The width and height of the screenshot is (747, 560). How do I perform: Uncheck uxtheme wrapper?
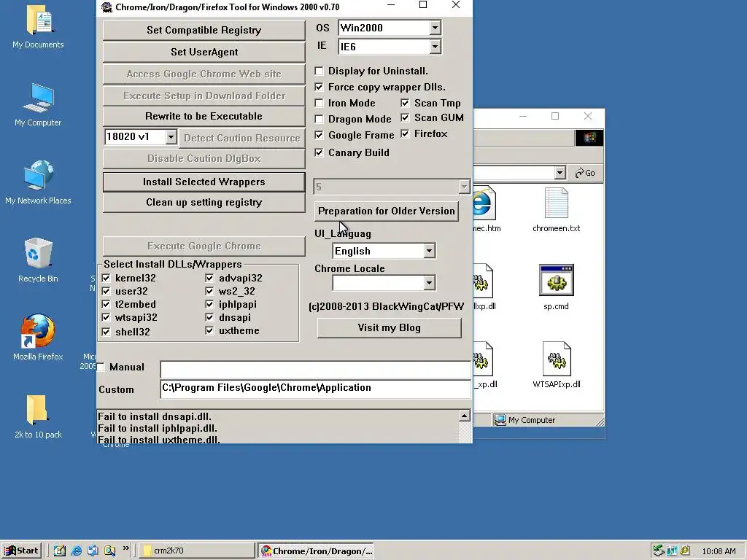click(x=209, y=330)
